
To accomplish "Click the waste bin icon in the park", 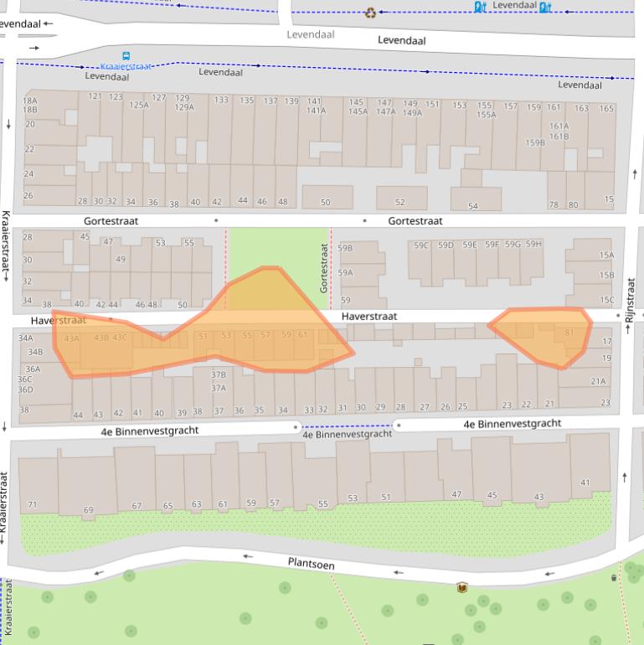I will click(x=614, y=577).
